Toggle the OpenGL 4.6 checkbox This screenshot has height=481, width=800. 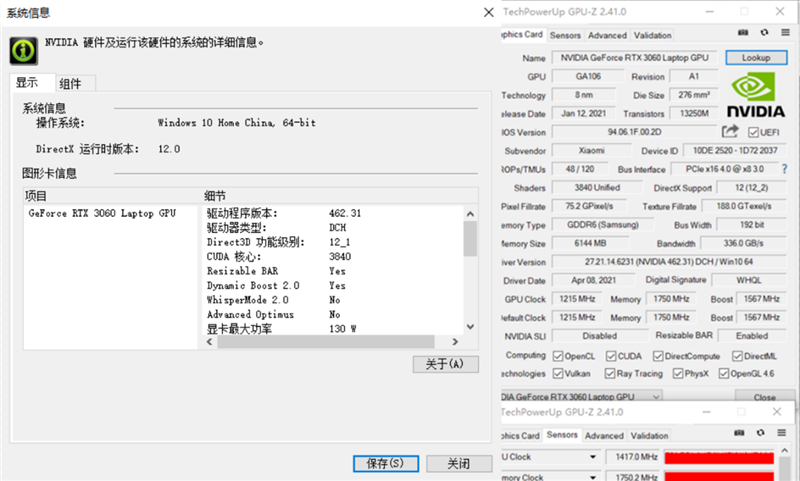coord(724,374)
